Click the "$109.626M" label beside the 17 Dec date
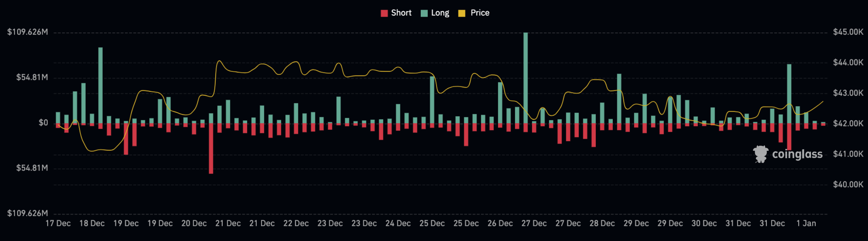Screen dimensions: 868x241 [28, 213]
